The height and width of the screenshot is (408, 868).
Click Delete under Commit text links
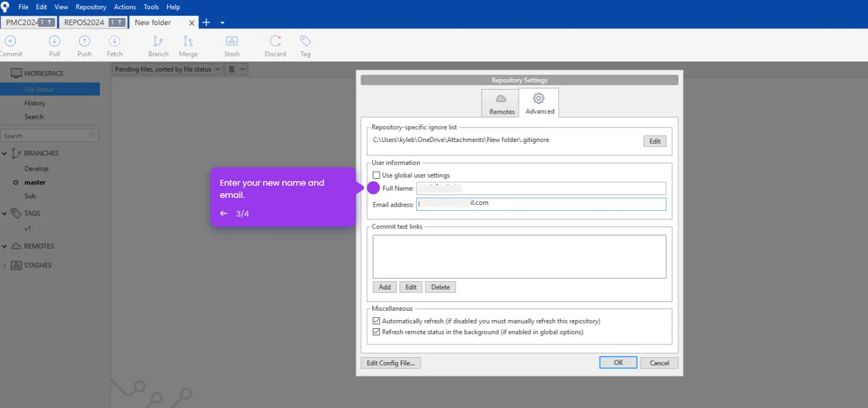tap(441, 287)
